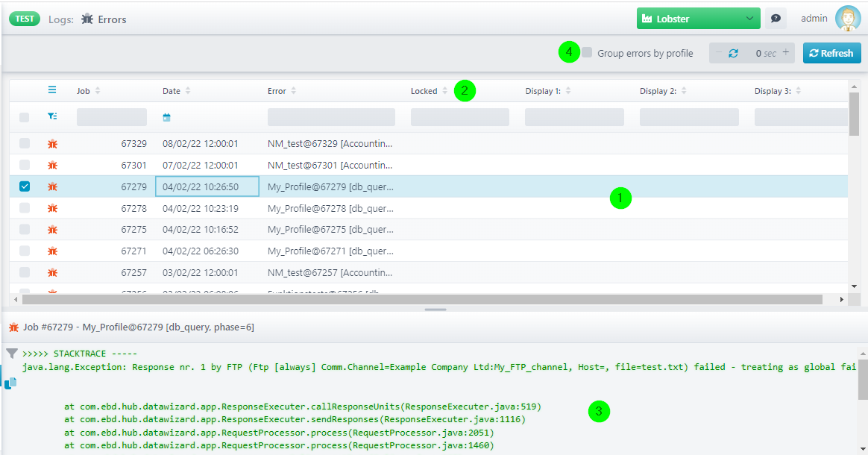Decrease refresh interval with minus
This screenshot has width=868, height=455.
(x=719, y=52)
